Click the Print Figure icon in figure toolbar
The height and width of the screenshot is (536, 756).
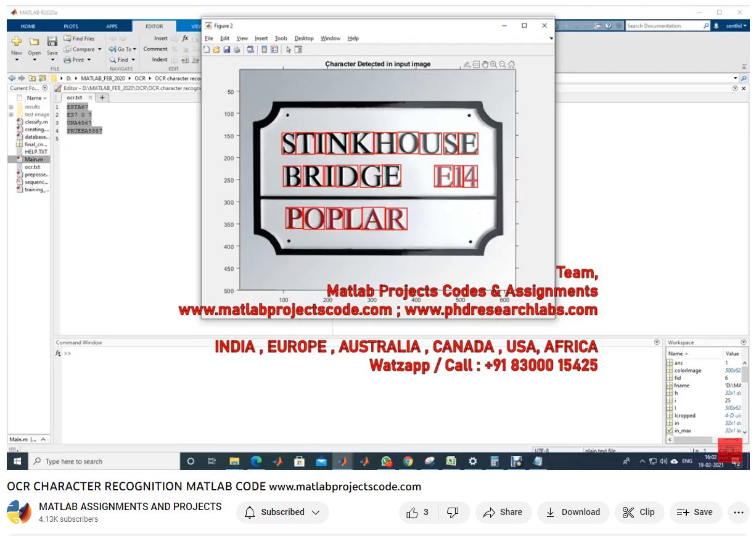tap(237, 50)
